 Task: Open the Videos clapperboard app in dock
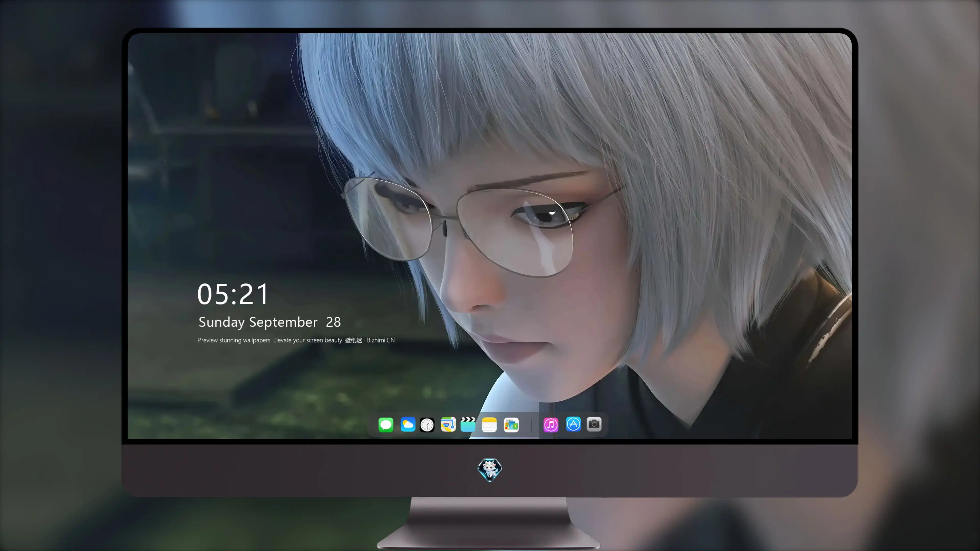pyautogui.click(x=468, y=424)
